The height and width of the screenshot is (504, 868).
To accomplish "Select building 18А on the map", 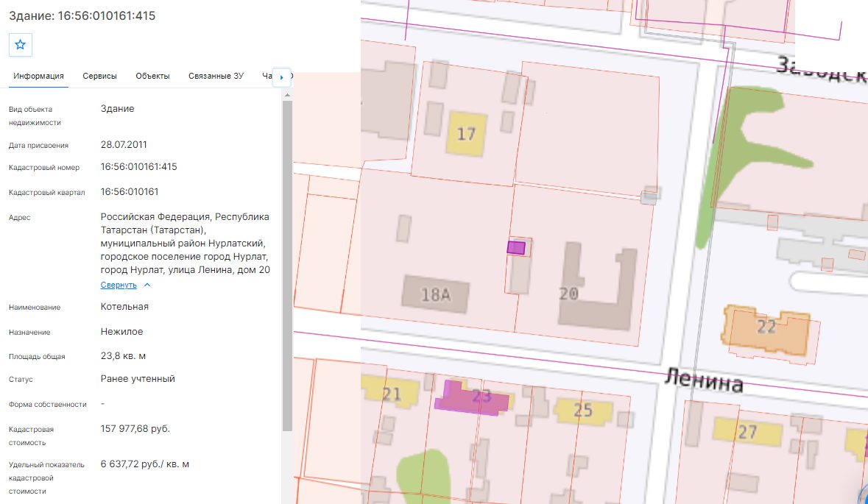I will tap(436, 294).
